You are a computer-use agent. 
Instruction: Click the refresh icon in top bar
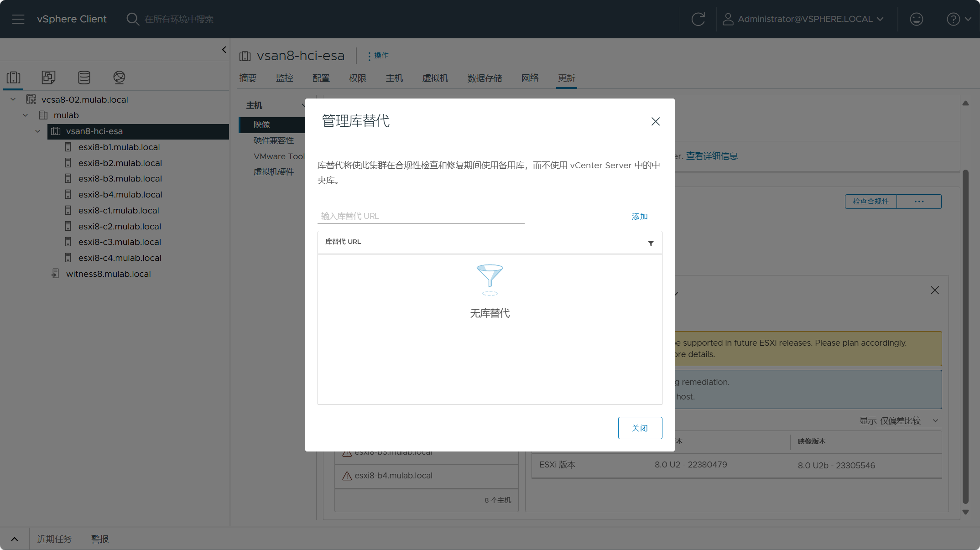(698, 19)
